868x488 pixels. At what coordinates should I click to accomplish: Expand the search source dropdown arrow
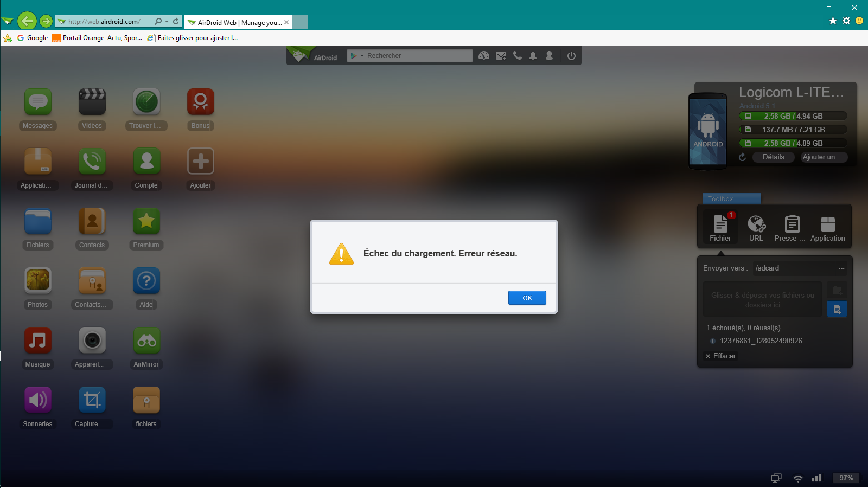tap(362, 56)
